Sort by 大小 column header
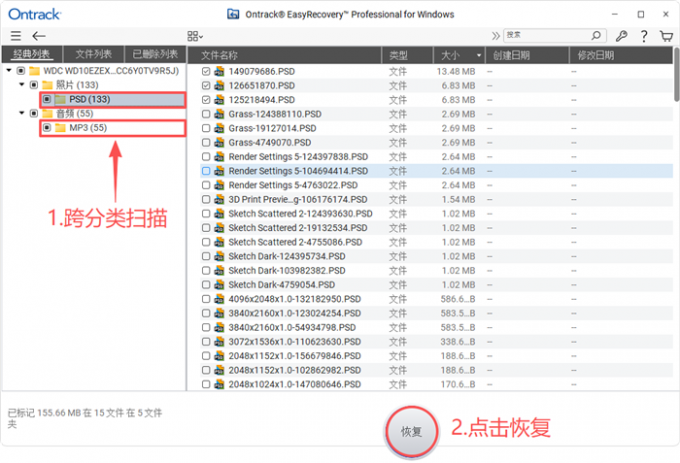The width and height of the screenshot is (680, 463). click(459, 55)
